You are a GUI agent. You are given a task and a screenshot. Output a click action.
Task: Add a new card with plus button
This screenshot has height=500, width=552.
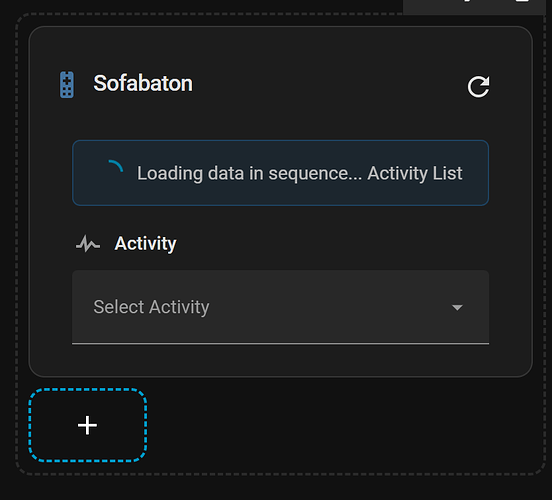click(87, 425)
